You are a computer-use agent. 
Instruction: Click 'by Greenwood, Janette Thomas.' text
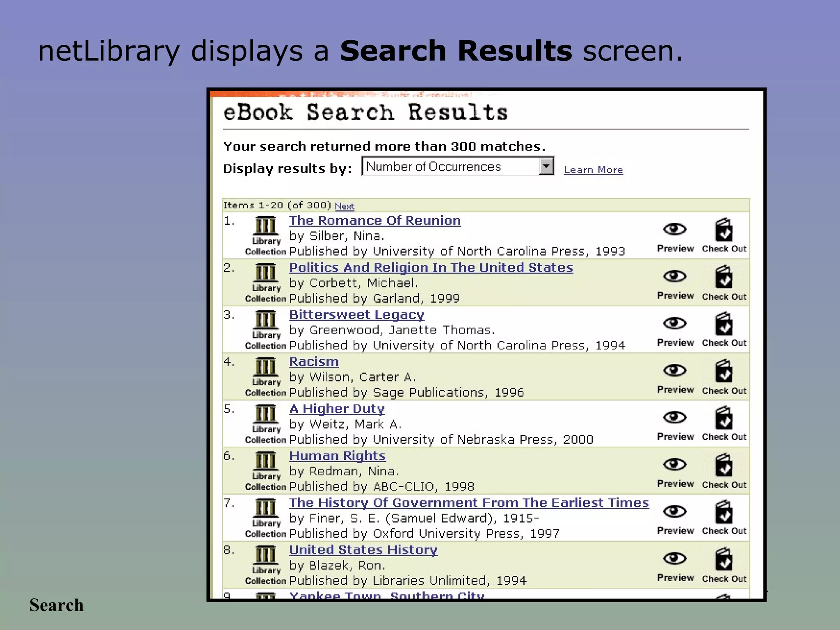click(x=392, y=330)
